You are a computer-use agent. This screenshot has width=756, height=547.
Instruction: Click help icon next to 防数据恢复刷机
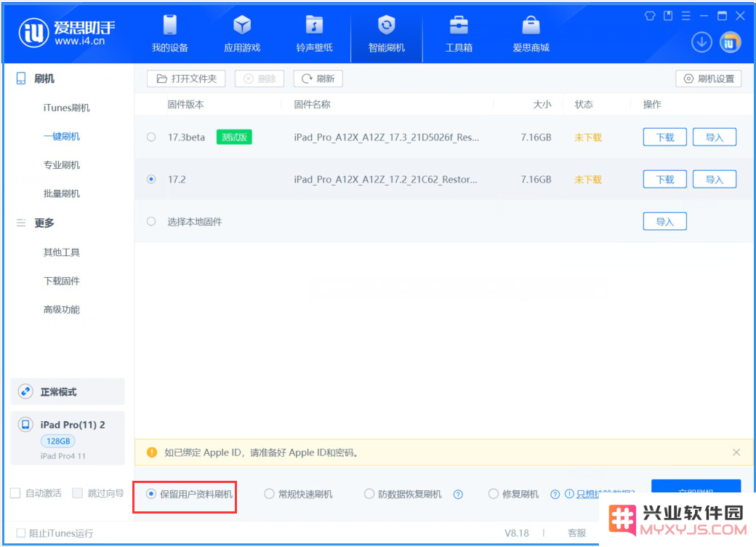pos(458,495)
